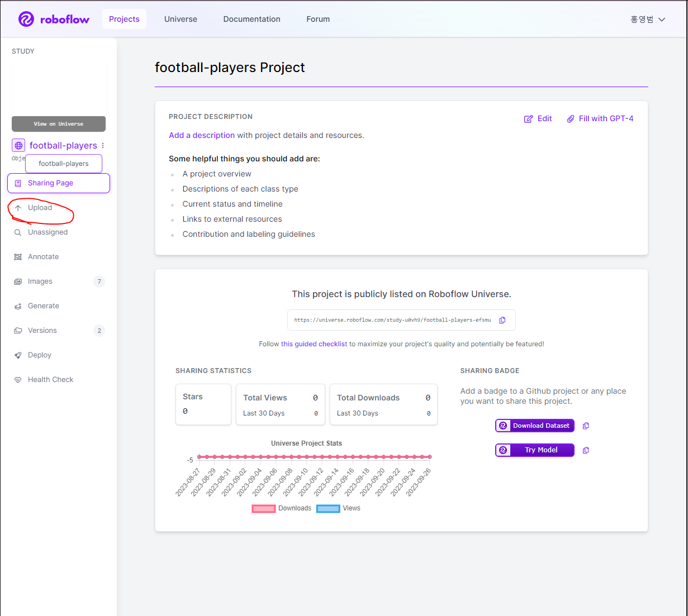Click the Universe Project Stats chart title
This screenshot has height=616, width=688.
pyautogui.click(x=306, y=443)
